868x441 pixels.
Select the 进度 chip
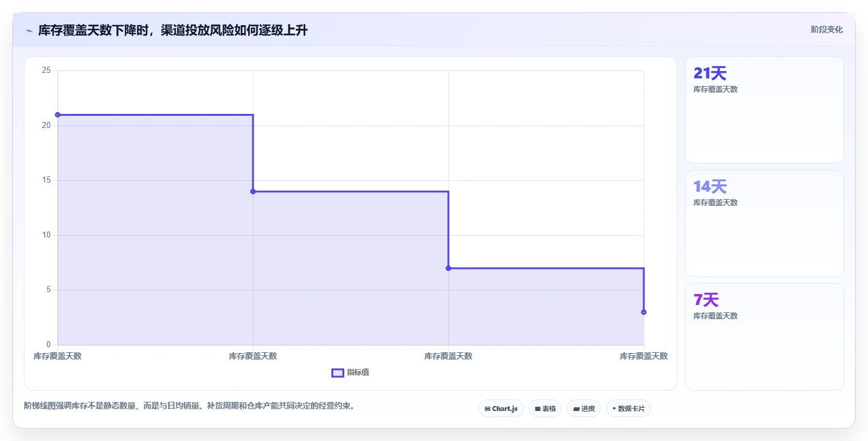[584, 409]
